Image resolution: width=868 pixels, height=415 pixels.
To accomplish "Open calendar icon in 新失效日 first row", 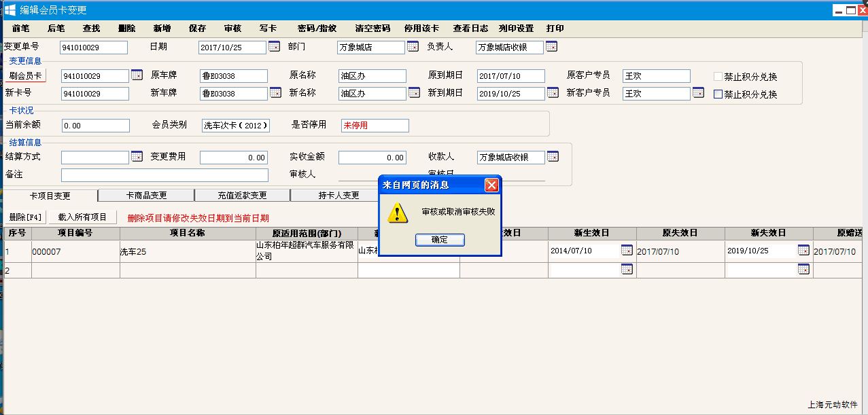I will 803,251.
